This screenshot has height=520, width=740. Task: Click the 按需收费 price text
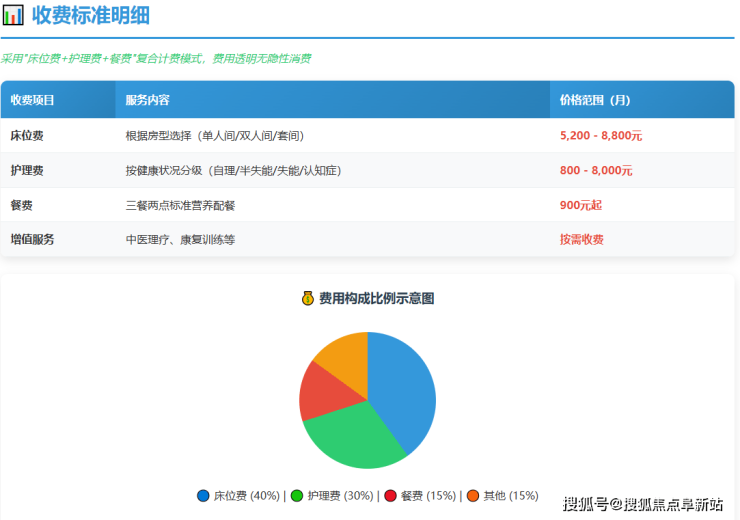click(582, 240)
